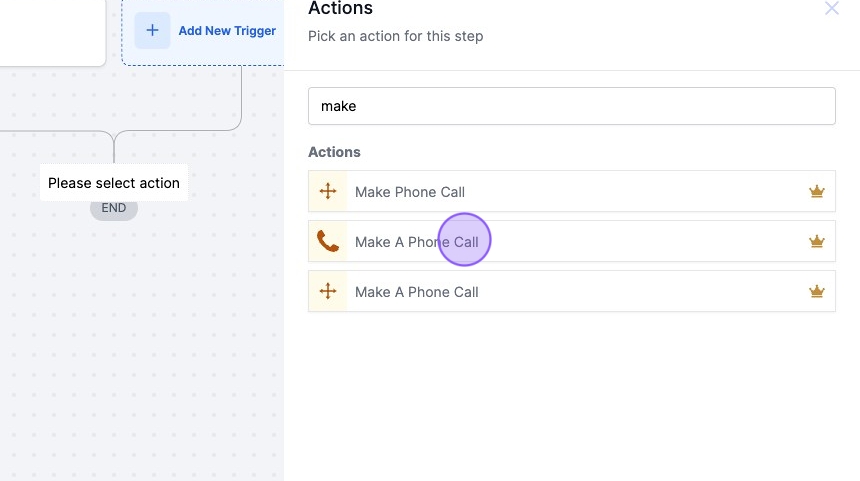Click the END node in workflow

pyautogui.click(x=114, y=209)
